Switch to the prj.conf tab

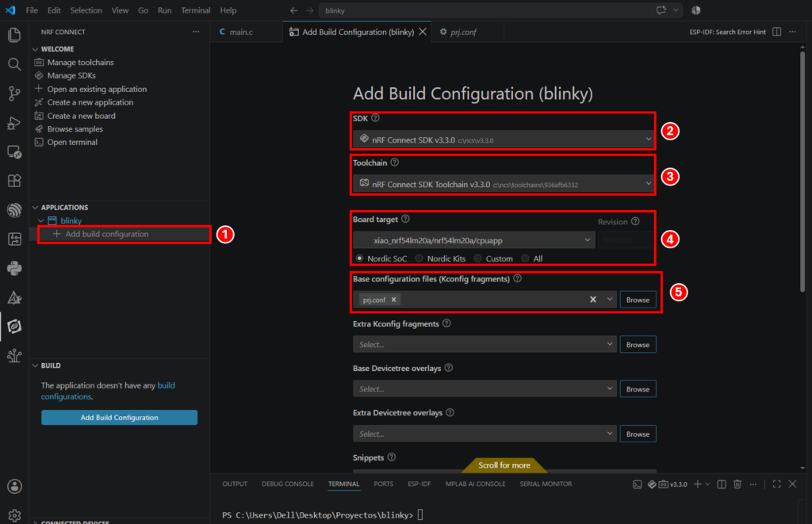click(x=463, y=32)
